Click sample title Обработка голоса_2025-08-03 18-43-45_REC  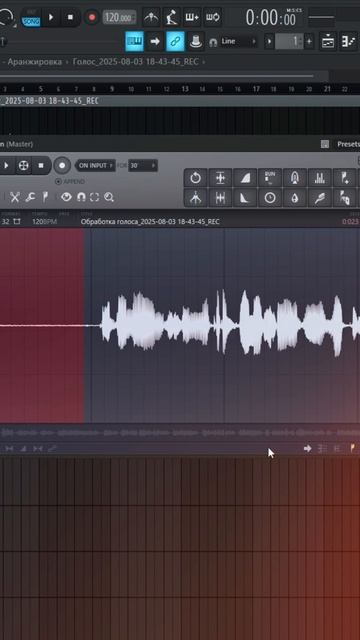[x=150, y=222]
